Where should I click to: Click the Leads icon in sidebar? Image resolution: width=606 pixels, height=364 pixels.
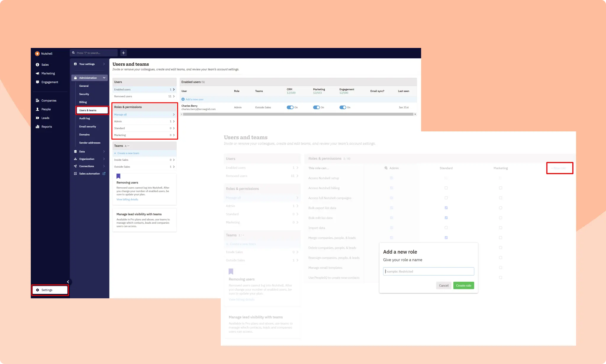coord(37,118)
